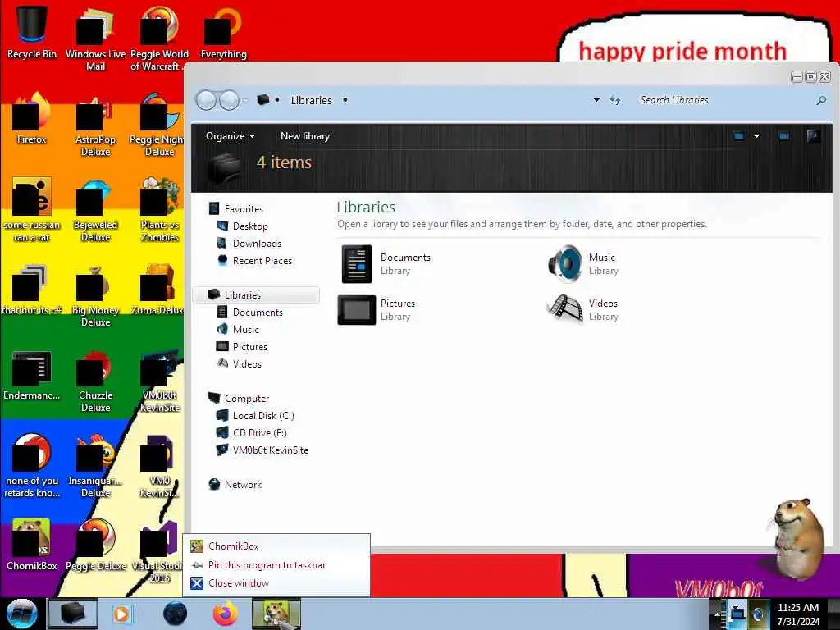840x630 pixels.
Task: Launch Visual Studio 2015 shortcut
Action: pyautogui.click(x=159, y=550)
